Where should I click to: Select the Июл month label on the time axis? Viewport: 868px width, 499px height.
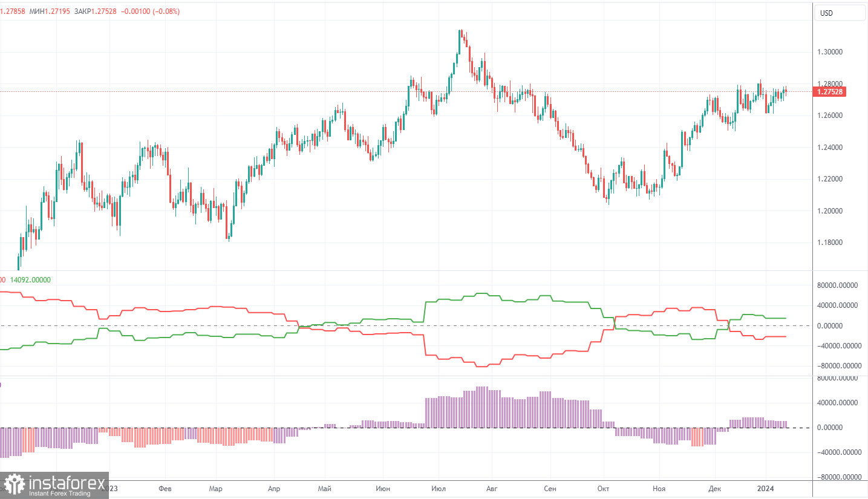pyautogui.click(x=438, y=488)
